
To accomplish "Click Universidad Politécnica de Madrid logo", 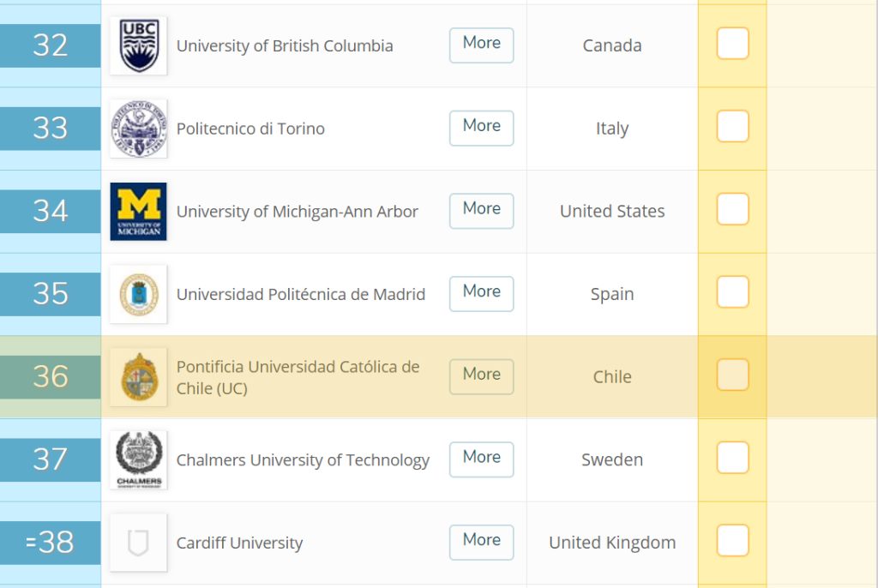I will [x=138, y=294].
